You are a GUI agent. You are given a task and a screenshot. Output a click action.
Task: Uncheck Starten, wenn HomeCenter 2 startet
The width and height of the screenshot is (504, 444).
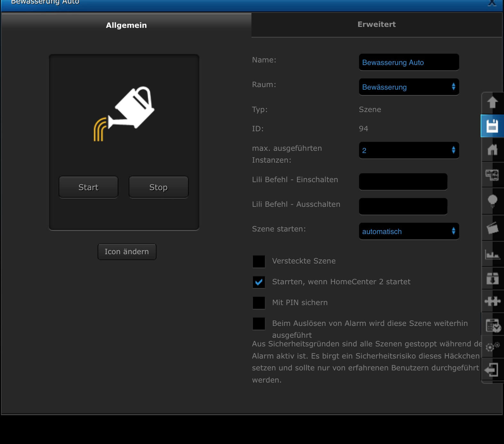[259, 282]
